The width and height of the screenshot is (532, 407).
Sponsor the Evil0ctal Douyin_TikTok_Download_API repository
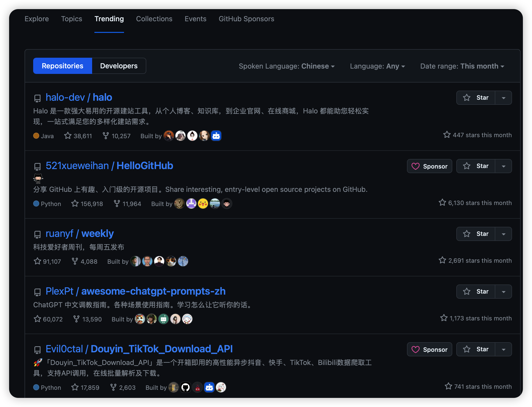[429, 349]
